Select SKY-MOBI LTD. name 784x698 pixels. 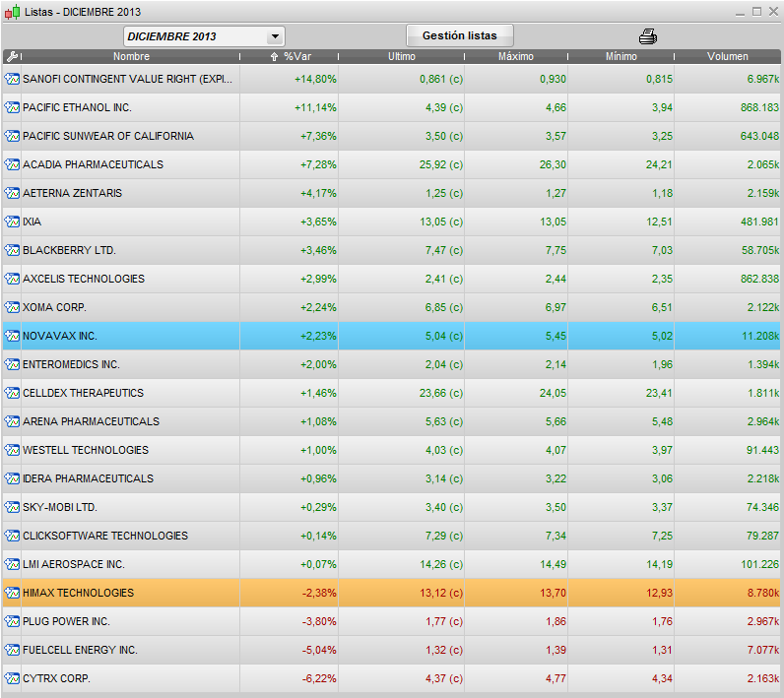tap(60, 507)
